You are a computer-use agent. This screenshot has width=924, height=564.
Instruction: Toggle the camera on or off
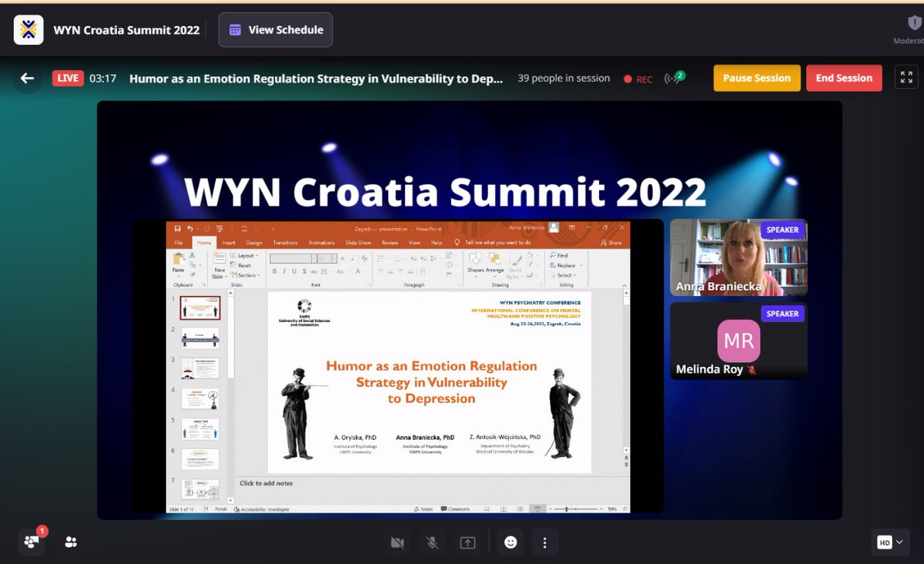point(397,542)
